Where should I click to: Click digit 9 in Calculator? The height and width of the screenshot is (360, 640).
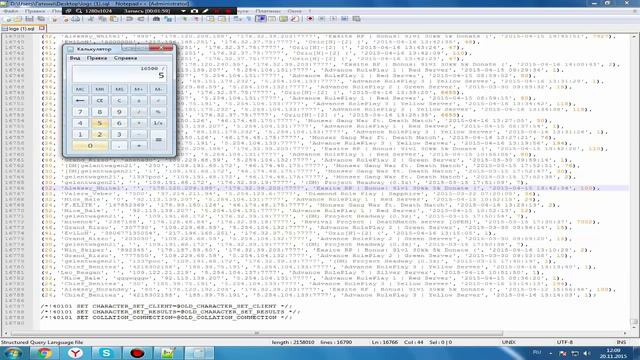click(x=119, y=112)
